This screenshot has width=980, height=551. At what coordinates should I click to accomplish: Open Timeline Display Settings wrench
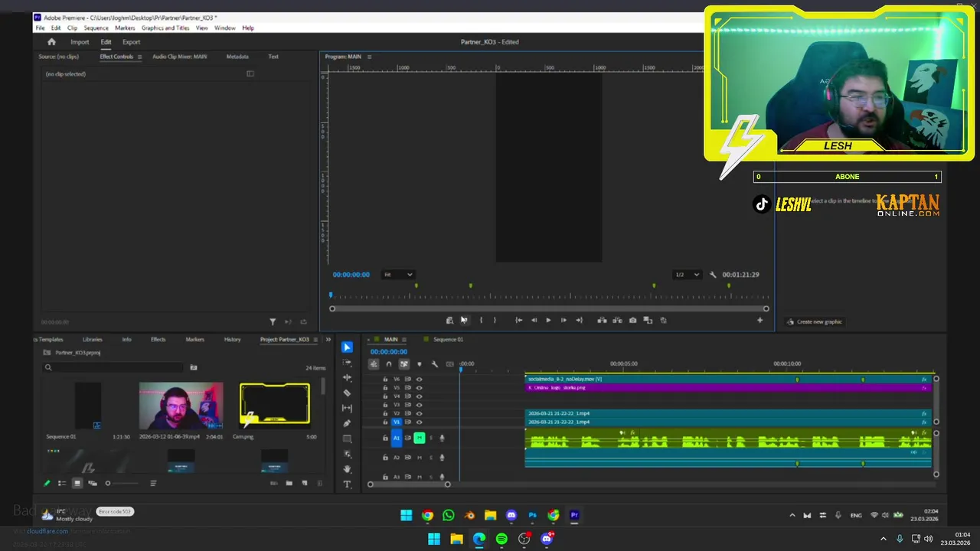[x=434, y=364]
